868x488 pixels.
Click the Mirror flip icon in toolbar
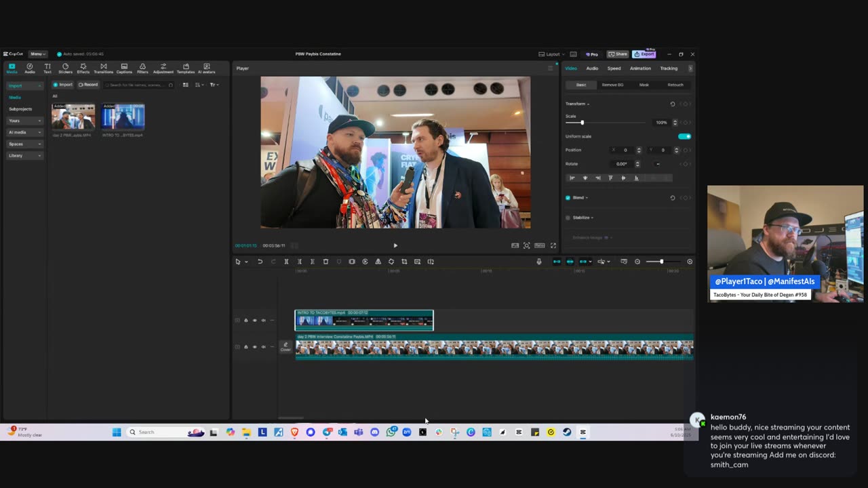pos(378,262)
